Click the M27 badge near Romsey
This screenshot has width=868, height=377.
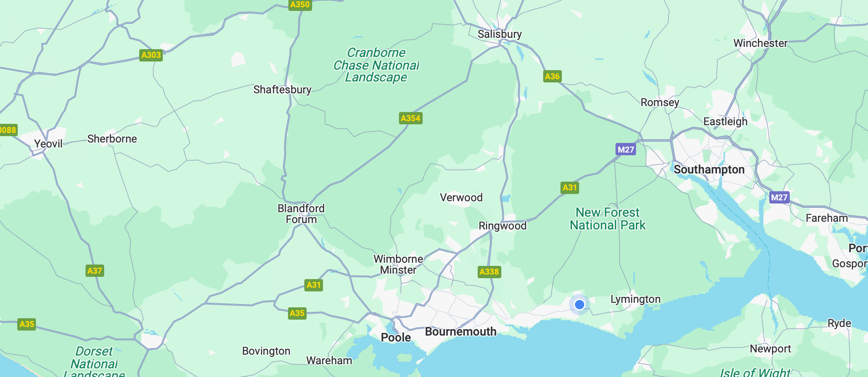coord(626,150)
